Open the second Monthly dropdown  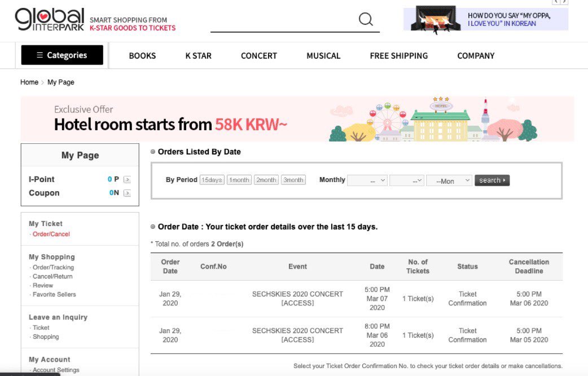(x=407, y=180)
